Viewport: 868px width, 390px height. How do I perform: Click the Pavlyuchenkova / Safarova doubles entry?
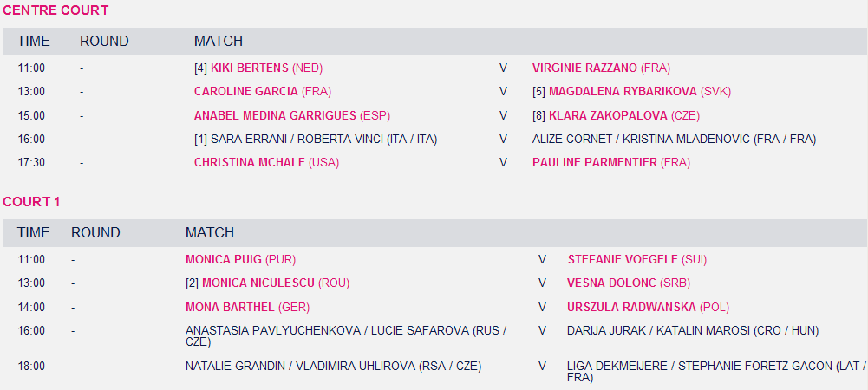click(x=345, y=330)
